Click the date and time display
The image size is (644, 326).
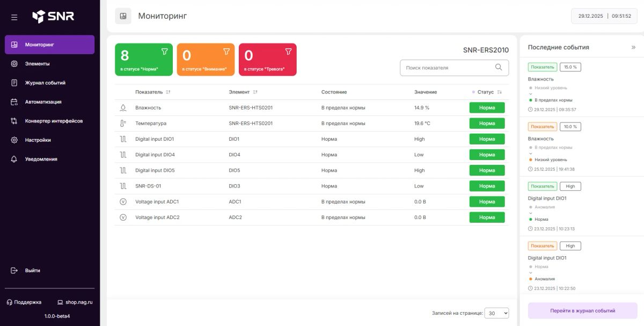tap(604, 16)
